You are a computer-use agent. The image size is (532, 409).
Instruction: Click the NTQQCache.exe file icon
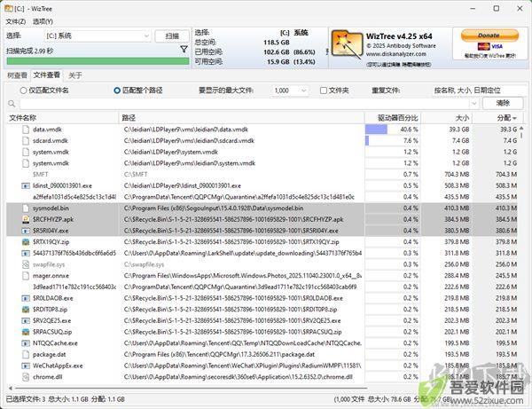coord(26,343)
